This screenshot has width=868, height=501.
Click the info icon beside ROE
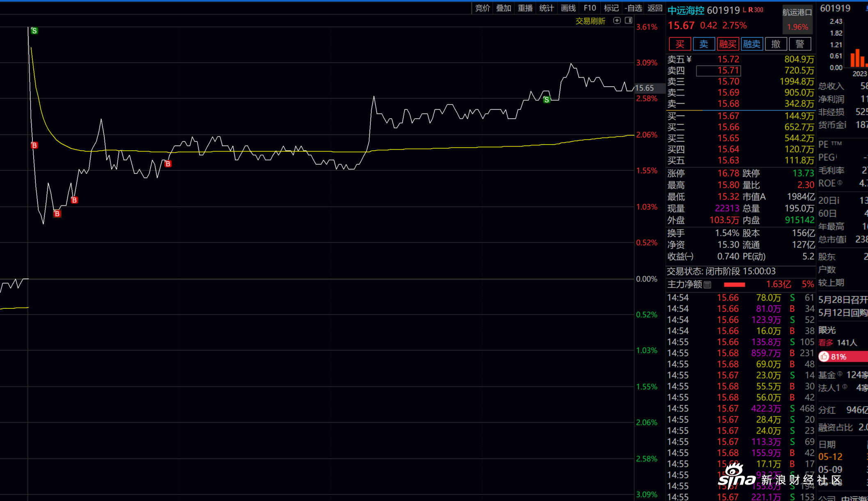pyautogui.click(x=840, y=183)
